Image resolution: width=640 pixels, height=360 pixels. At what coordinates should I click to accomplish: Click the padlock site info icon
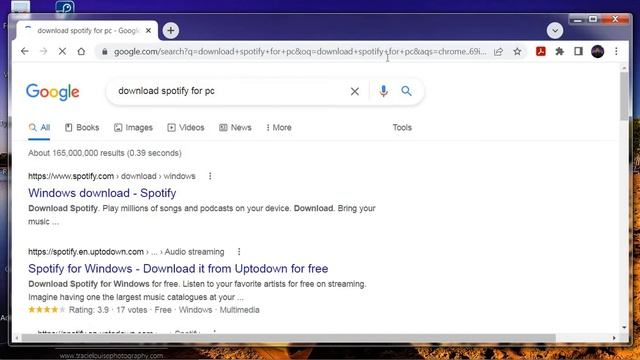pyautogui.click(x=105, y=52)
